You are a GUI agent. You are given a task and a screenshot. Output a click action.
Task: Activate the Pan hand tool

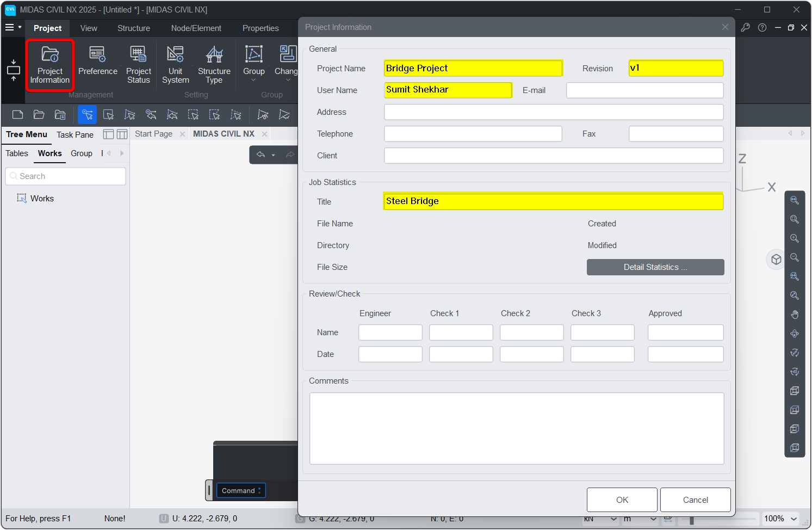click(x=795, y=315)
